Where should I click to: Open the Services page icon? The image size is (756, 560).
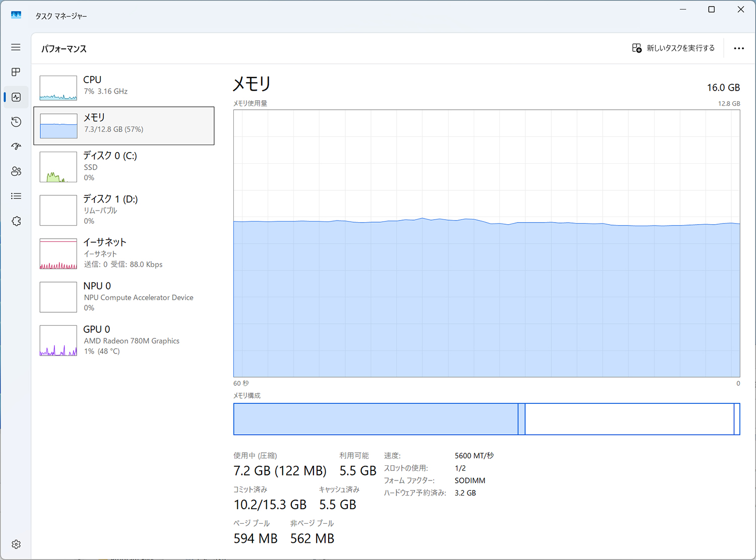[x=16, y=221]
